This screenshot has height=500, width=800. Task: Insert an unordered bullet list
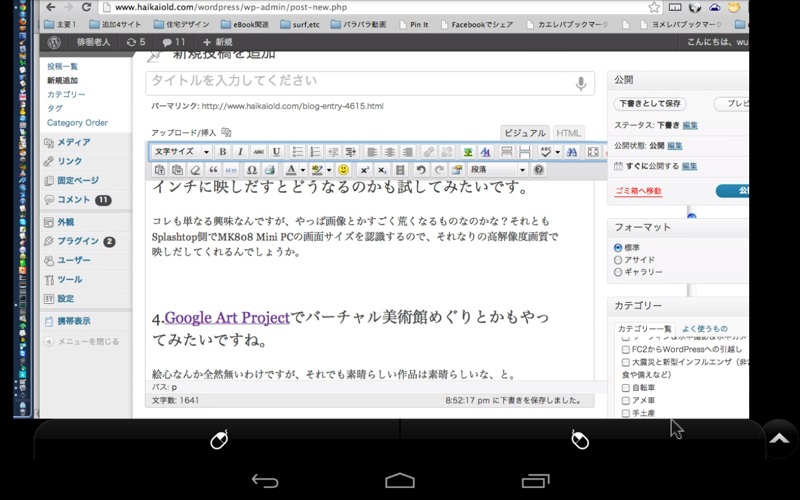coord(297,152)
